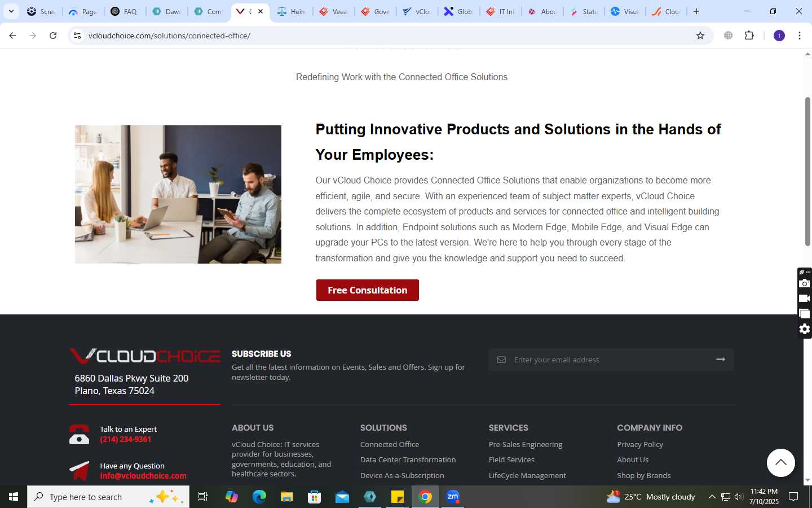Open Chrome three-dot menu
812x508 pixels.
800,36
